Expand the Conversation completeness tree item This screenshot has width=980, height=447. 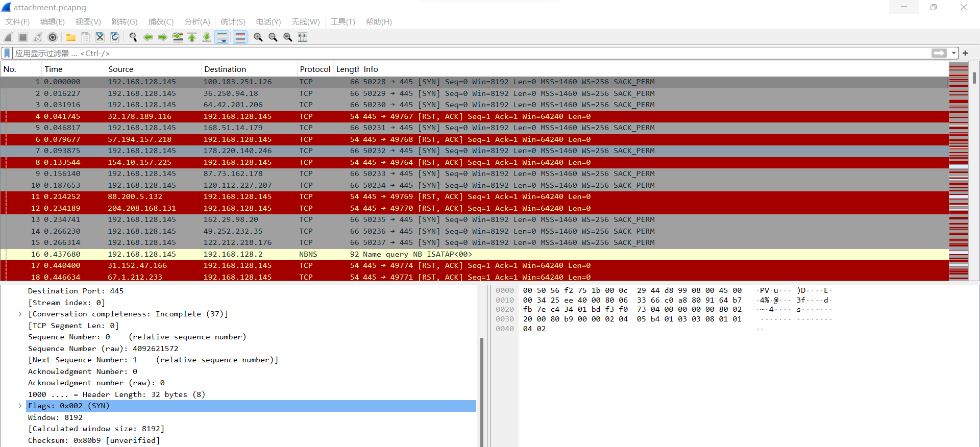coord(20,314)
